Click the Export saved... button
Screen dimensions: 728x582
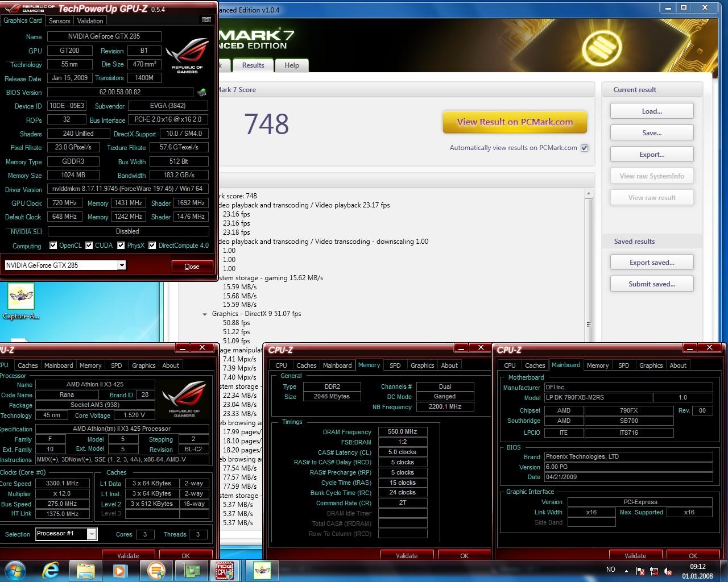point(652,263)
